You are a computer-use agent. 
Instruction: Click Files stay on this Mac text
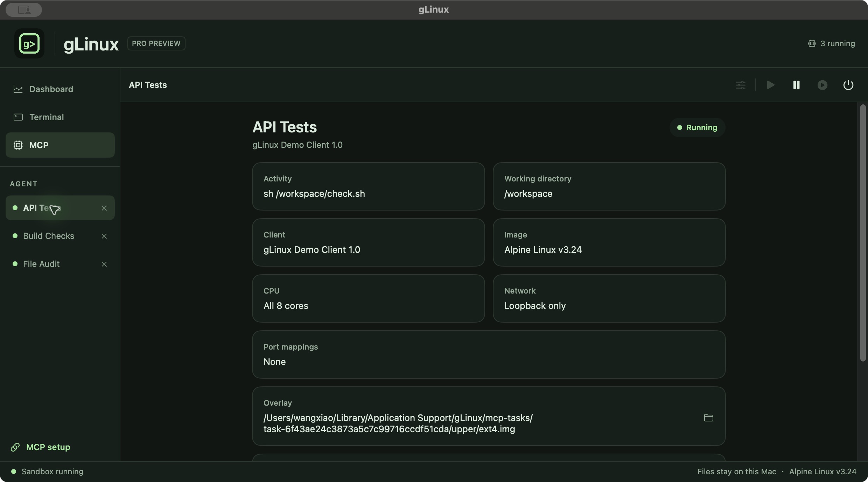click(737, 471)
